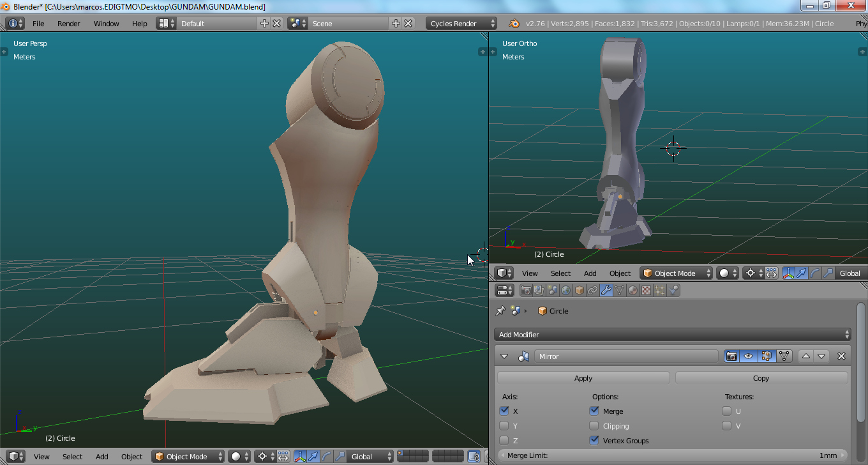Enable the Y axis mirror checkbox
Viewport: 868px width, 465px height.
(x=504, y=426)
